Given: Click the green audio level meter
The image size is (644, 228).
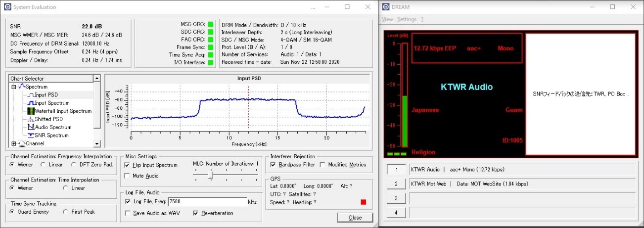Looking at the screenshot, I should pyautogui.click(x=404, y=121).
